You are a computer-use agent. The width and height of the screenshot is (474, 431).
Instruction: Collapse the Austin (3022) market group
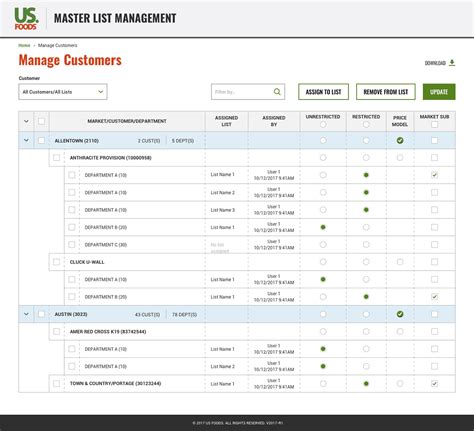[x=26, y=314]
